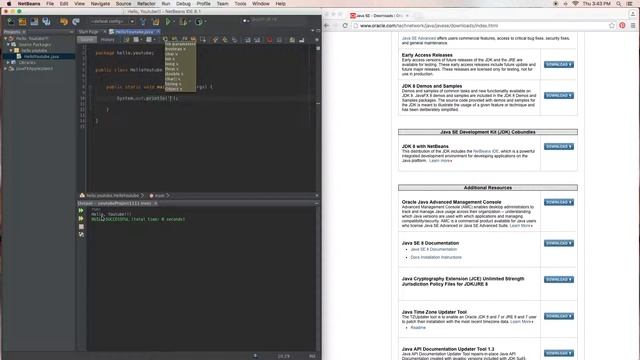The height and width of the screenshot is (360, 640).
Task: Click browser back arrow in Chrome
Action: coord(327,25)
